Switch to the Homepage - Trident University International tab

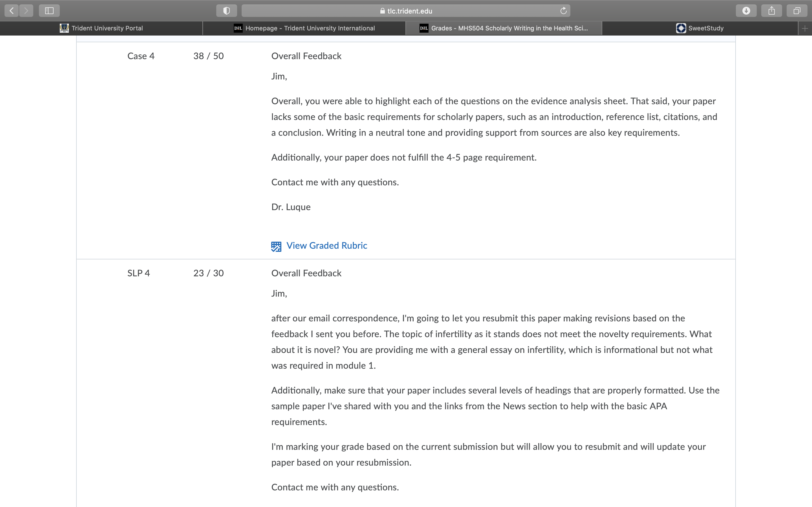(x=304, y=28)
